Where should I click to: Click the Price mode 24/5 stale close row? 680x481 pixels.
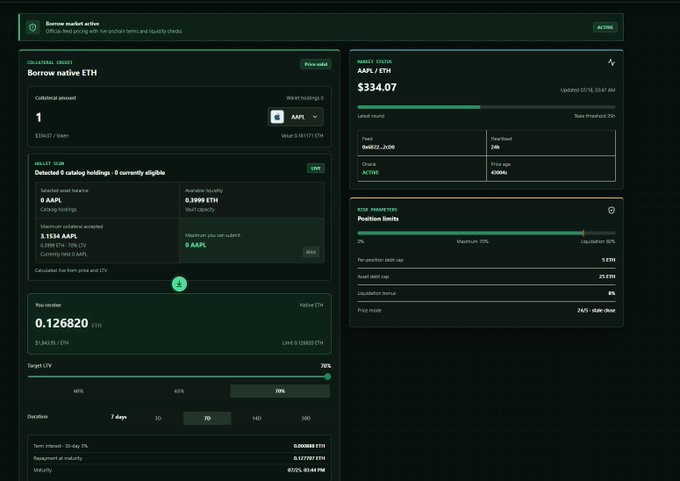coord(486,310)
